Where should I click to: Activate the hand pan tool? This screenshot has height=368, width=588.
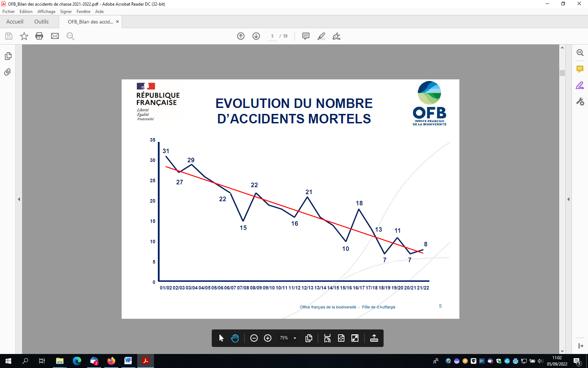(x=235, y=338)
